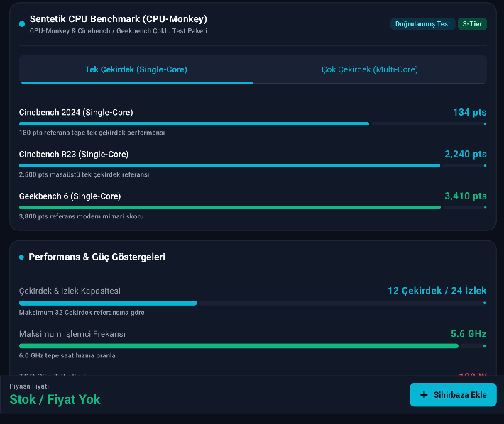Select the '134 pts' score value
This screenshot has width=504, height=424.
tap(470, 112)
